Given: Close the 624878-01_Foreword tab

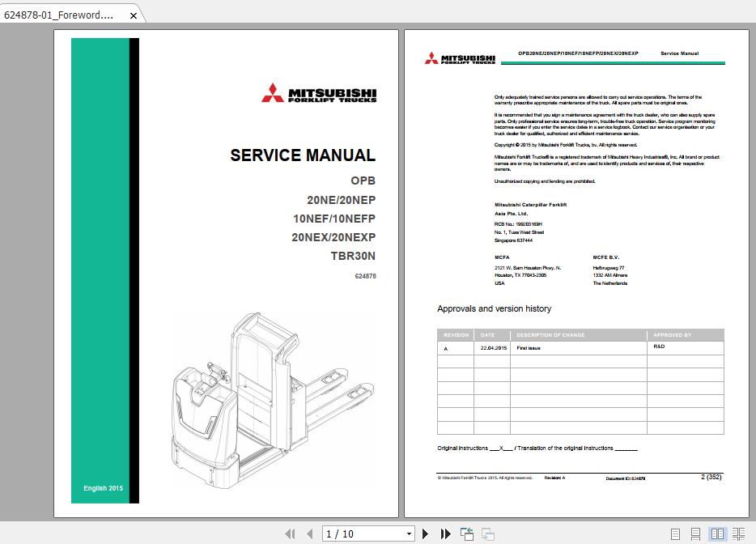Looking at the screenshot, I should [132, 15].
